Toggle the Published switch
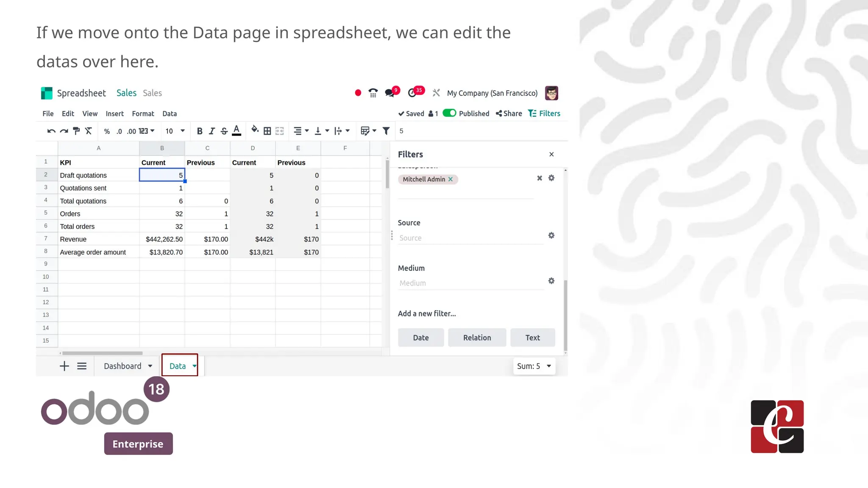Image resolution: width=868 pixels, height=488 pixels. tap(449, 113)
